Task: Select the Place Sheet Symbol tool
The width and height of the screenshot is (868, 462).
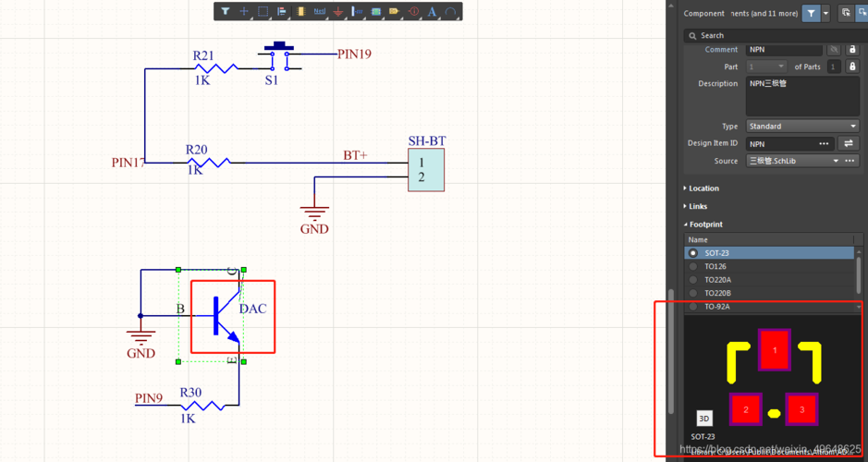Action: coord(376,11)
